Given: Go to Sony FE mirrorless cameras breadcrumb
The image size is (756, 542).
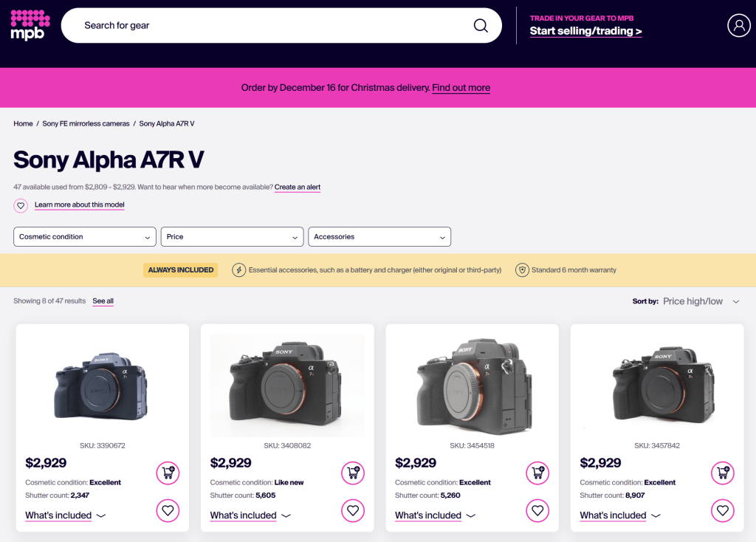Looking at the screenshot, I should [86, 124].
